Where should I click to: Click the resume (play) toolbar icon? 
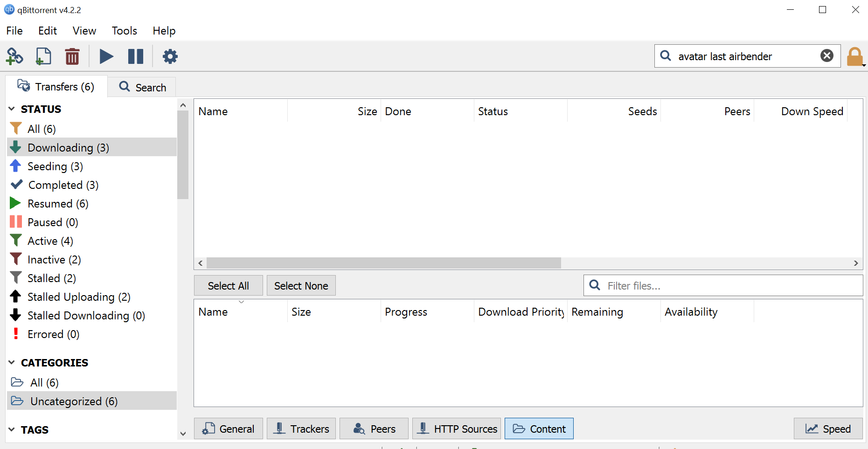tap(106, 56)
